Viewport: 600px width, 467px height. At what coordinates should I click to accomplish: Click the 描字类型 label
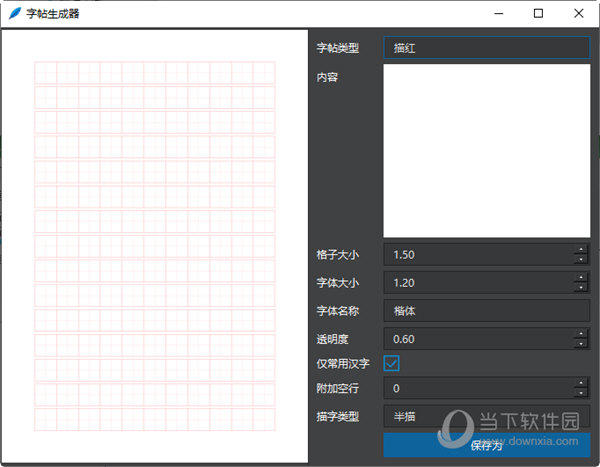coord(338,416)
